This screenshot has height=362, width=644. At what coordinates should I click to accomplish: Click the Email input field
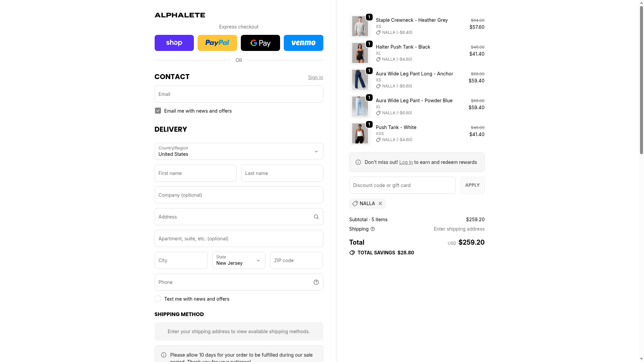pos(238,94)
